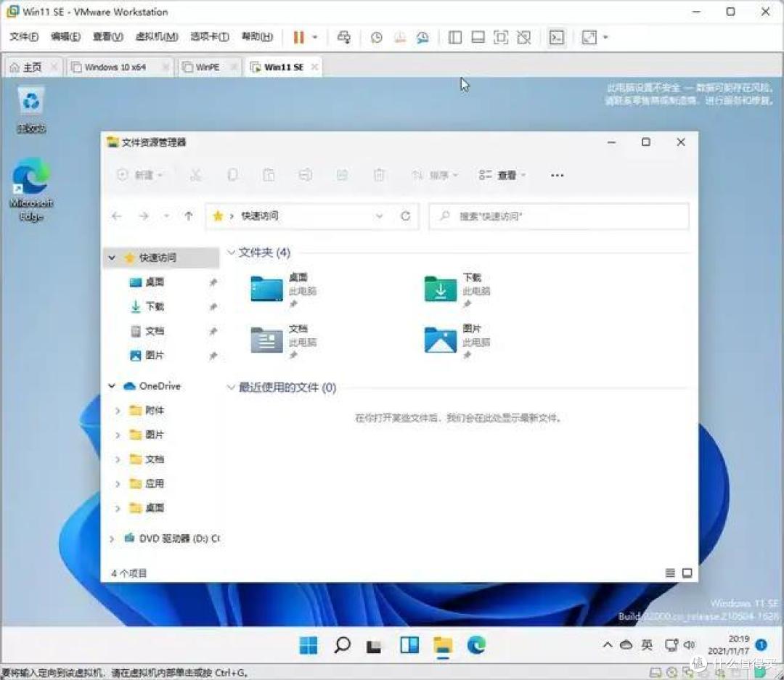Viewport: 784px width, 680px height.
Task: Click the 新建 button in File Explorer
Action: pyautogui.click(x=140, y=175)
